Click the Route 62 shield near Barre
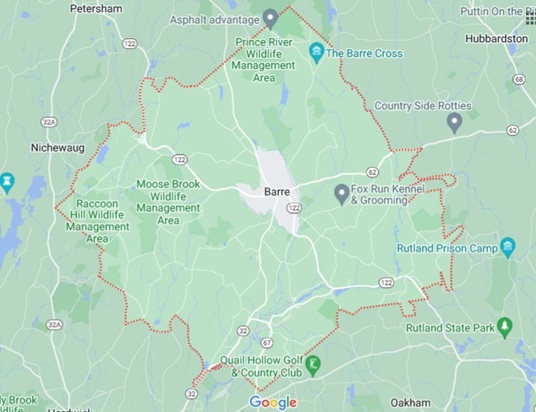The image size is (536, 412). (372, 172)
